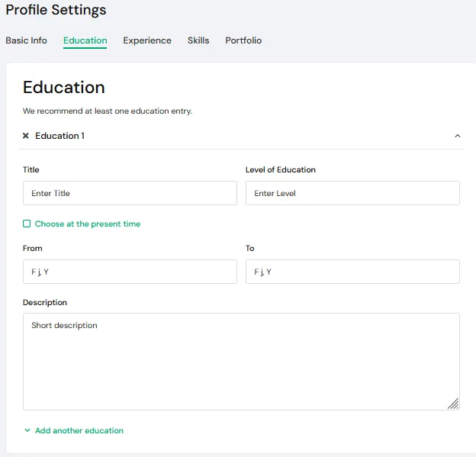Focus the Enter Title input field
The width and height of the screenshot is (476, 457).
(x=130, y=193)
